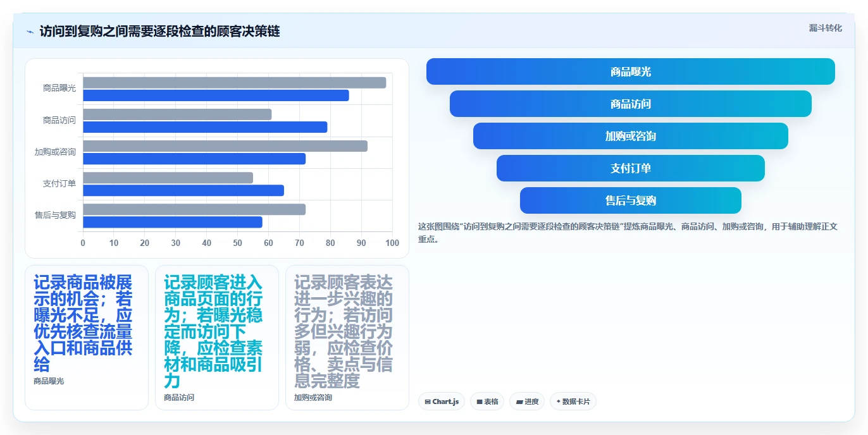Click the title 访问到复购之间需要逐段检查的顾客决策链

tap(159, 31)
